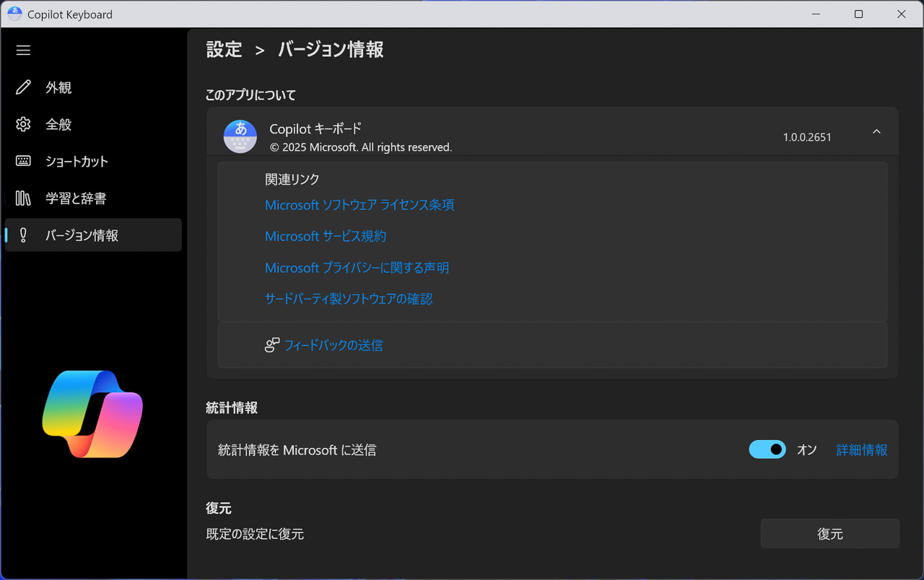Open Microsoft プライバシーに関する声明 link
Screen dimensions: 924x580
tap(357, 268)
